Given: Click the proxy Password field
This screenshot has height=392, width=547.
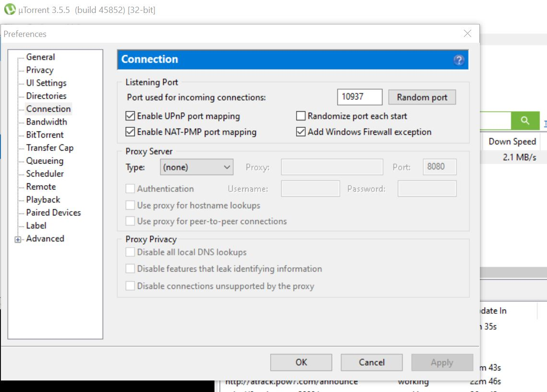Looking at the screenshot, I should pyautogui.click(x=427, y=189).
